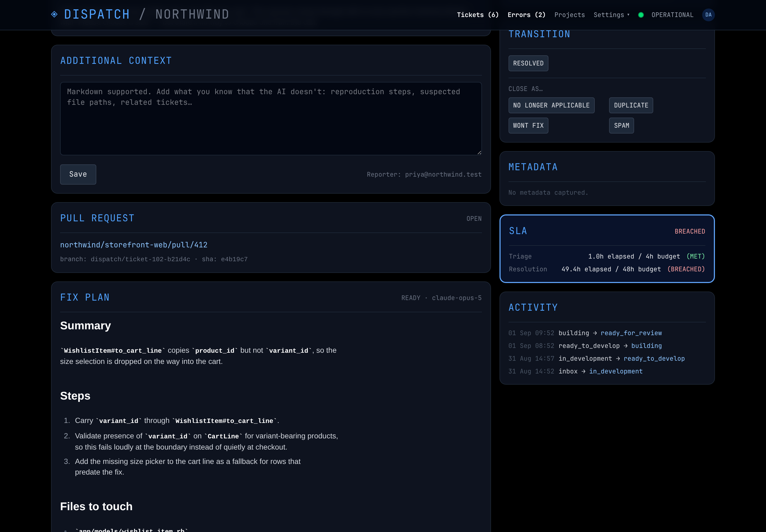Transition ticket to RESOLVED
The width and height of the screenshot is (766, 532).
click(x=528, y=63)
